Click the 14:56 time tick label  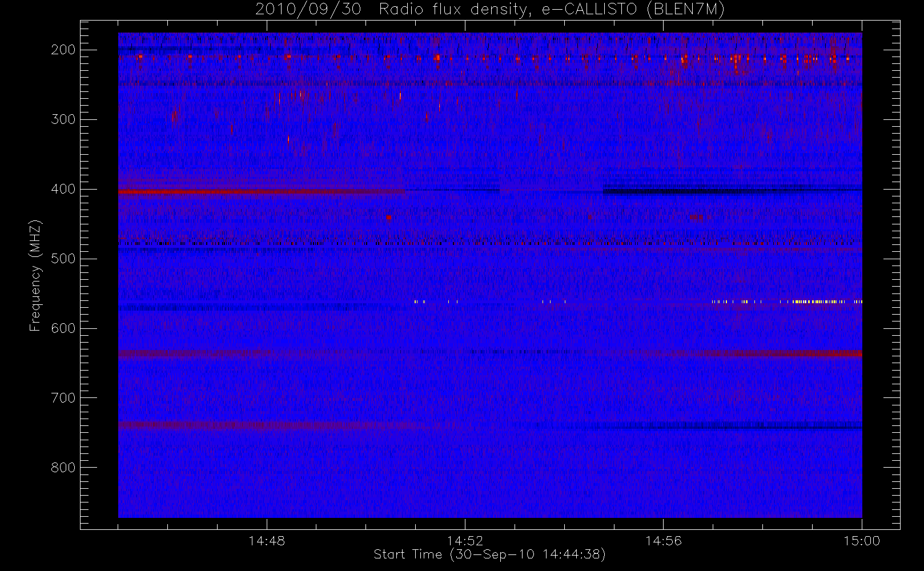point(664,541)
